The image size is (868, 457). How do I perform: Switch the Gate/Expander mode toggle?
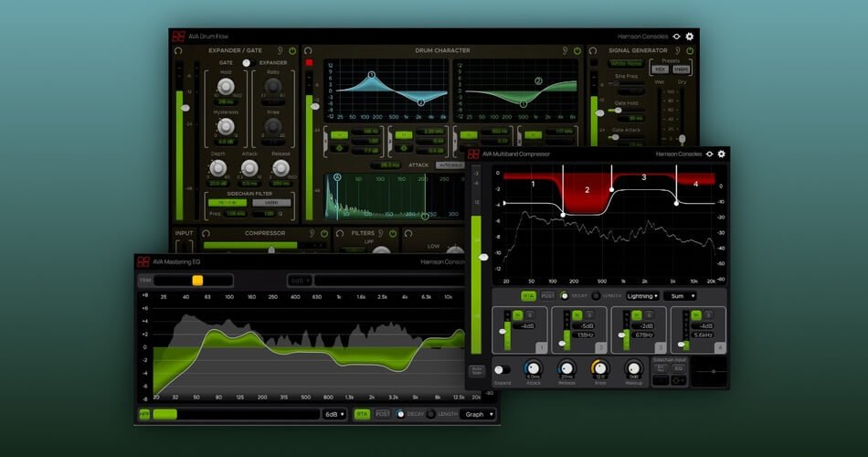click(x=246, y=63)
